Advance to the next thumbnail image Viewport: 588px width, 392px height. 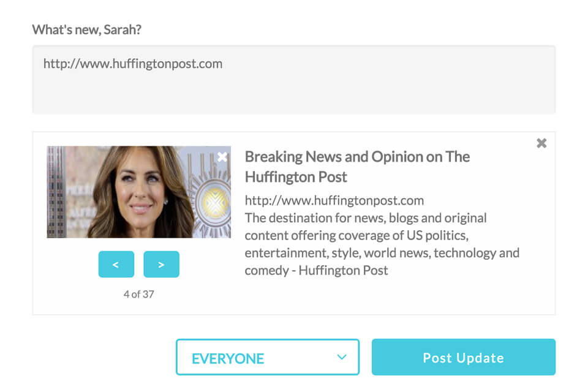pyautogui.click(x=161, y=265)
